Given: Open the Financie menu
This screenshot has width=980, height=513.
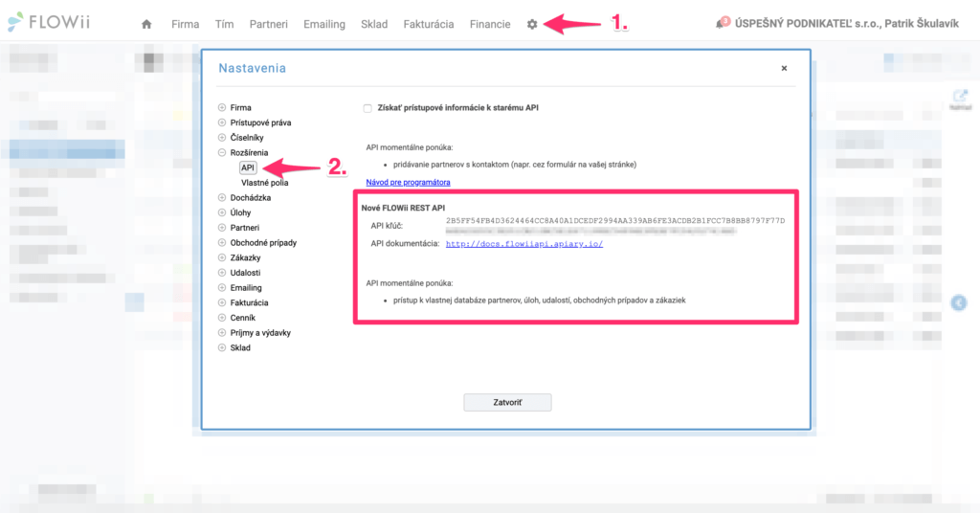Looking at the screenshot, I should 490,24.
